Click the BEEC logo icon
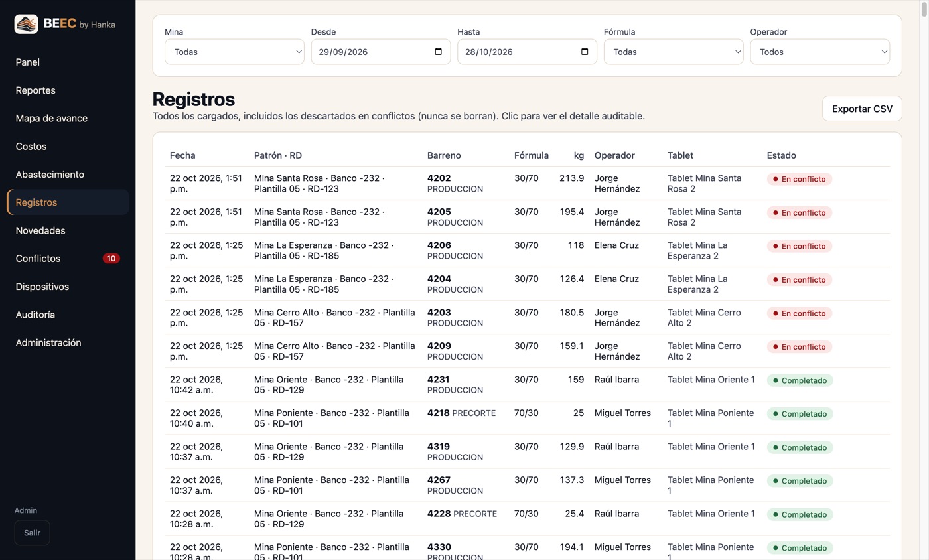 point(26,24)
